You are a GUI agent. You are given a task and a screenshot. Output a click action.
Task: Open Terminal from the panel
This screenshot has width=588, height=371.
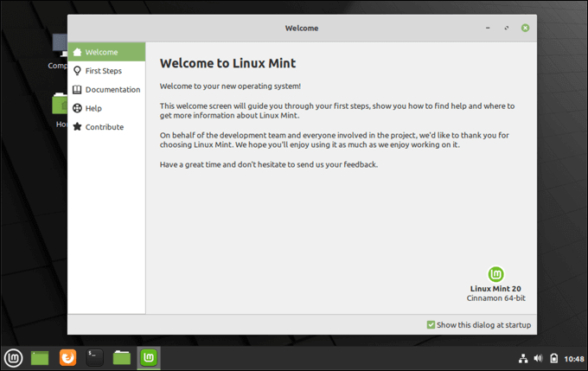pyautogui.click(x=94, y=357)
